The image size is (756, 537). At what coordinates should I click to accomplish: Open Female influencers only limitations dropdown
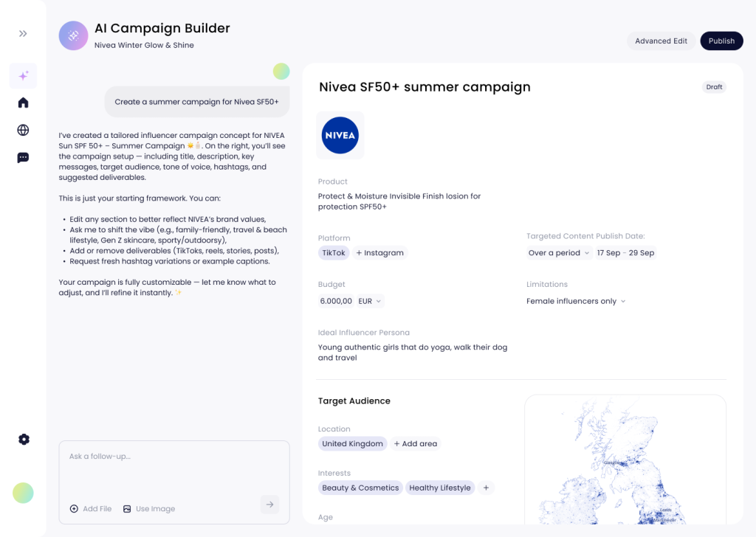(x=576, y=301)
